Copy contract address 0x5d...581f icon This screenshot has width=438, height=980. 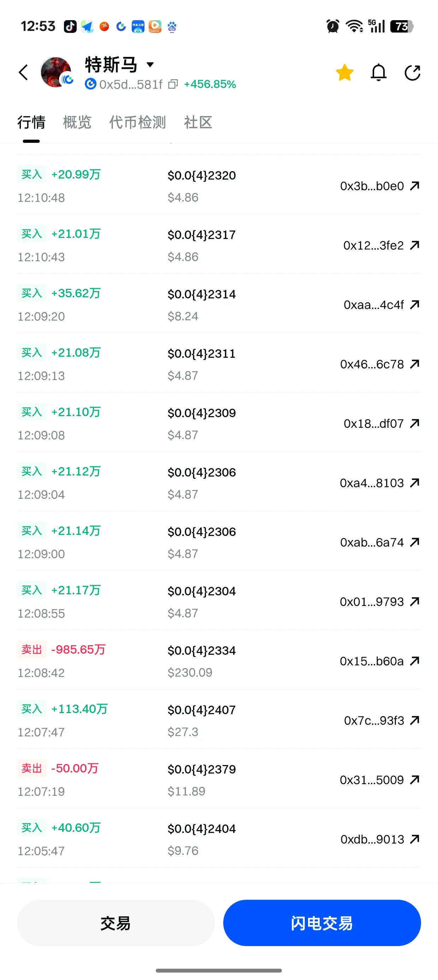click(x=173, y=84)
